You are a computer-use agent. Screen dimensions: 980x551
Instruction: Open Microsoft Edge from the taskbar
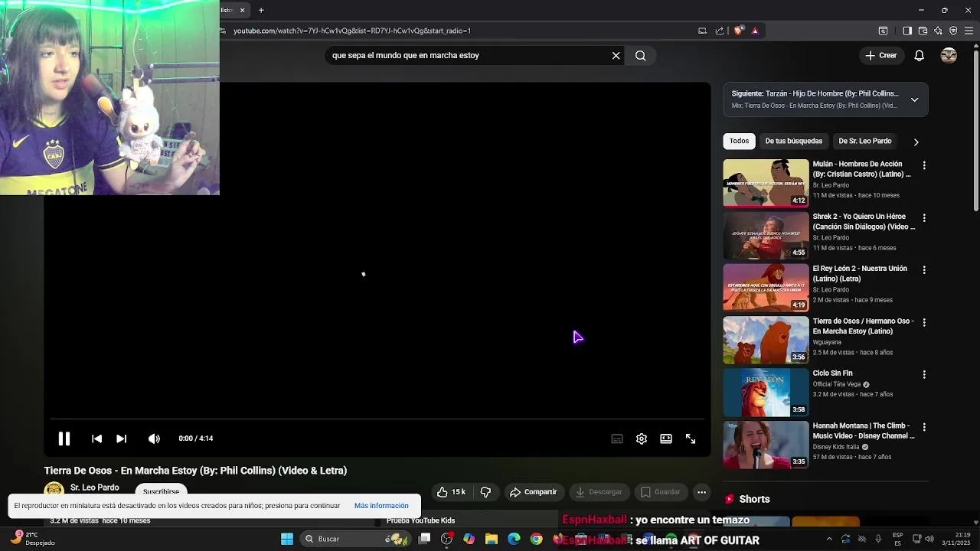[x=514, y=539]
